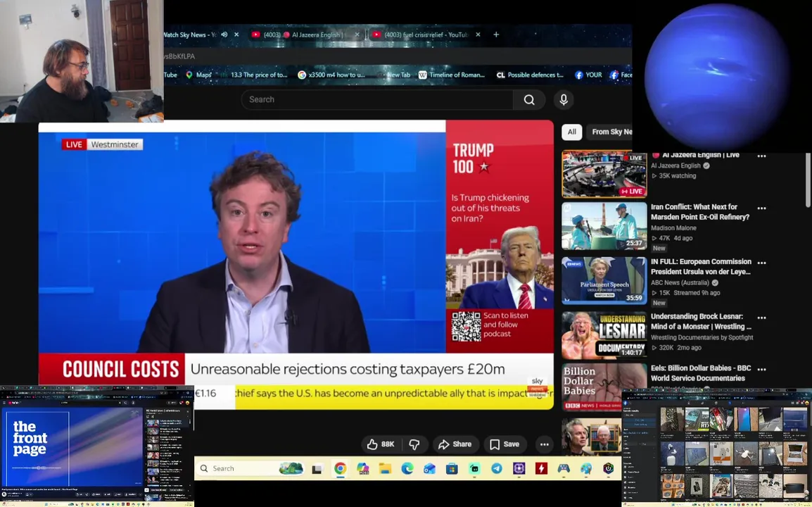The height and width of the screenshot is (507, 812).
Task: Open 'Timeline of Roman...' Wikipedia bookmark
Action: point(452,75)
